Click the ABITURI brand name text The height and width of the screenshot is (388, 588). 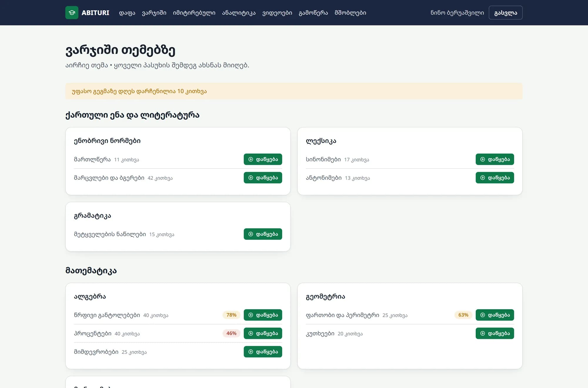point(95,13)
